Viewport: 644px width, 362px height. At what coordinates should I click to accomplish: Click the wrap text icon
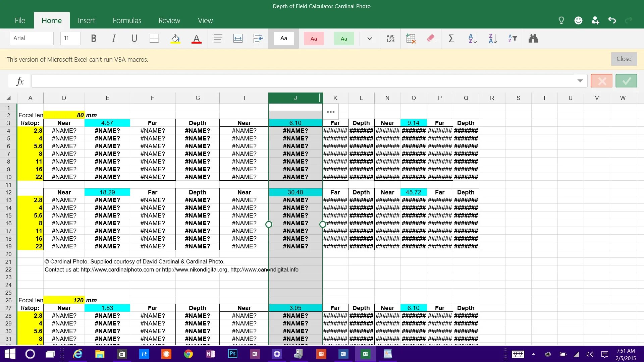258,39
